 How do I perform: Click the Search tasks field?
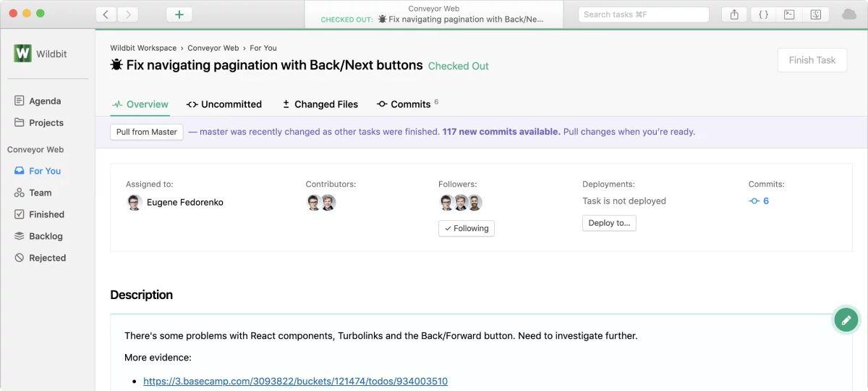coord(644,14)
